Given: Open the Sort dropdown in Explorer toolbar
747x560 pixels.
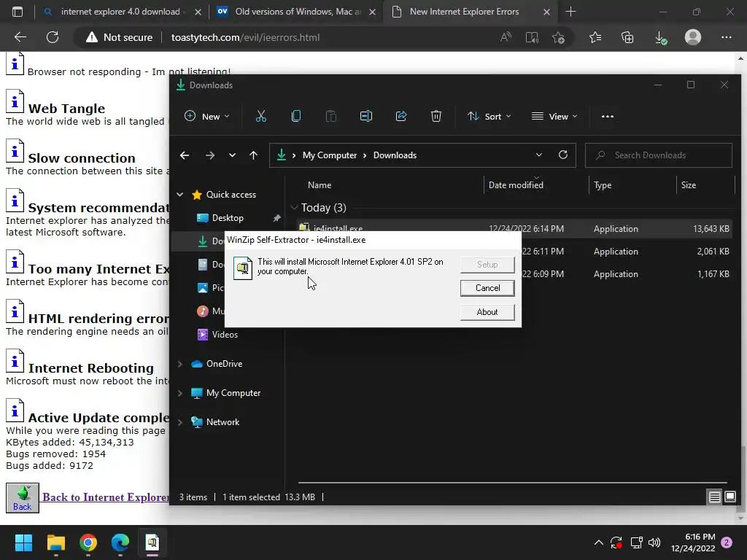Looking at the screenshot, I should [x=489, y=116].
